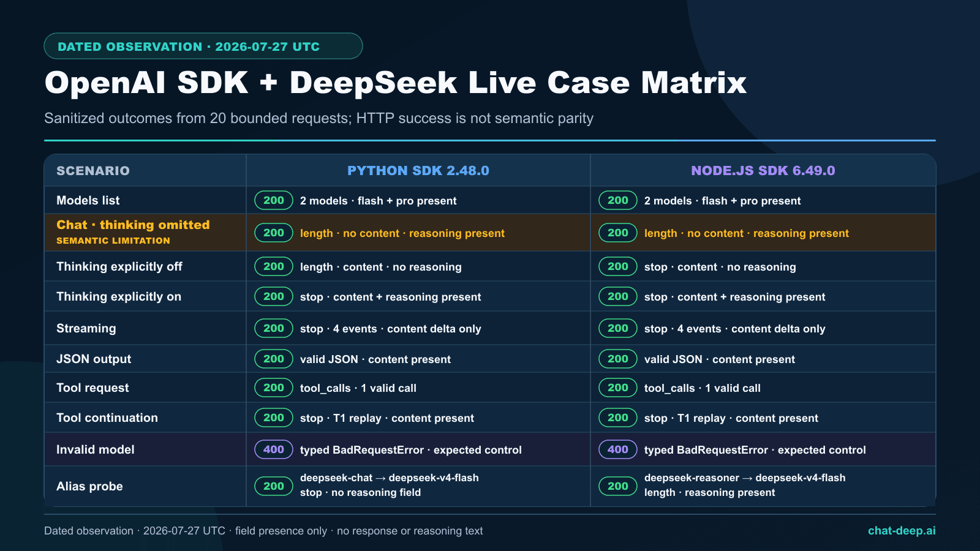
Task: Click Python 200 badge in Thinking explicitly off row
Action: pos(274,266)
